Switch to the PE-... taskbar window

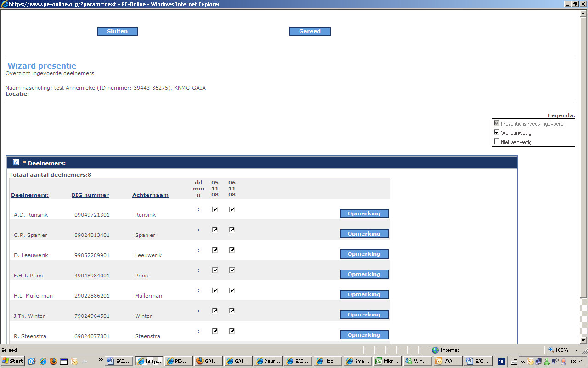[x=178, y=362]
